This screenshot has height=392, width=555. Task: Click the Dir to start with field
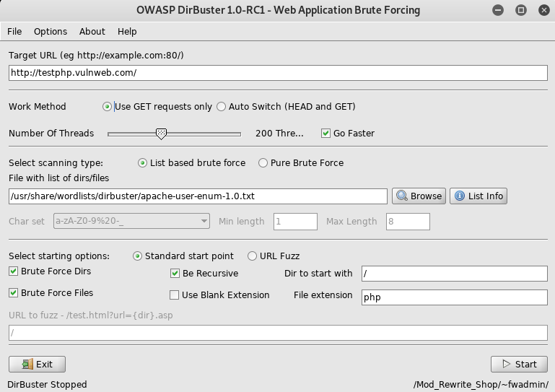point(455,274)
